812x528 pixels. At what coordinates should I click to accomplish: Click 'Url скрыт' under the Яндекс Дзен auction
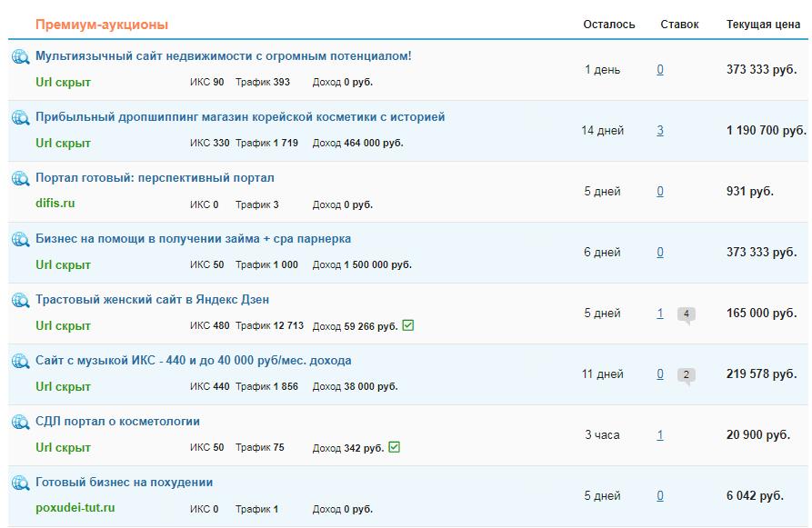tap(63, 326)
